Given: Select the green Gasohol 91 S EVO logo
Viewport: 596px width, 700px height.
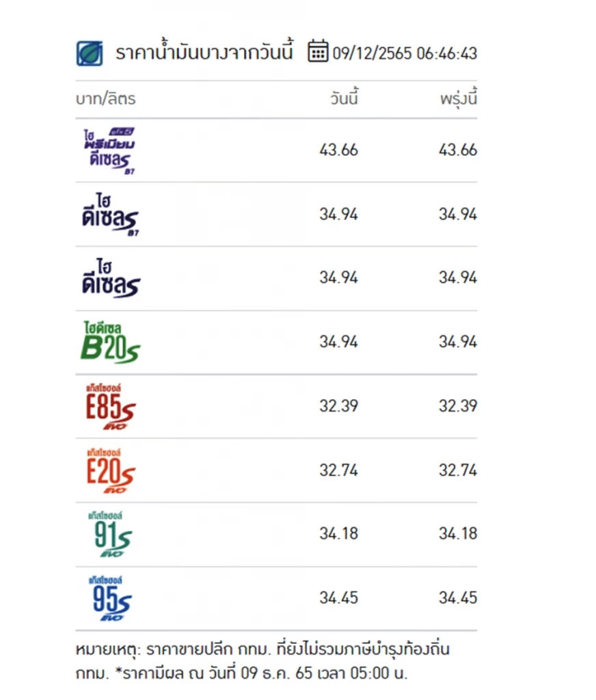Looking at the screenshot, I should [109, 534].
